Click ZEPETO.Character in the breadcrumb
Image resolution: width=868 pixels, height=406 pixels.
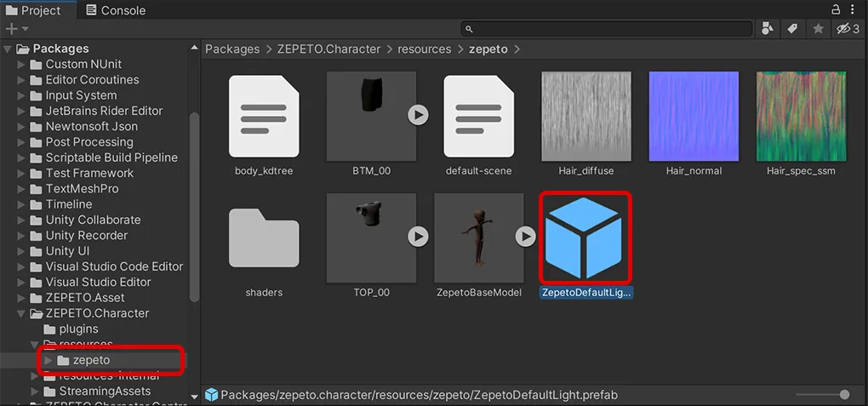pyautogui.click(x=329, y=49)
